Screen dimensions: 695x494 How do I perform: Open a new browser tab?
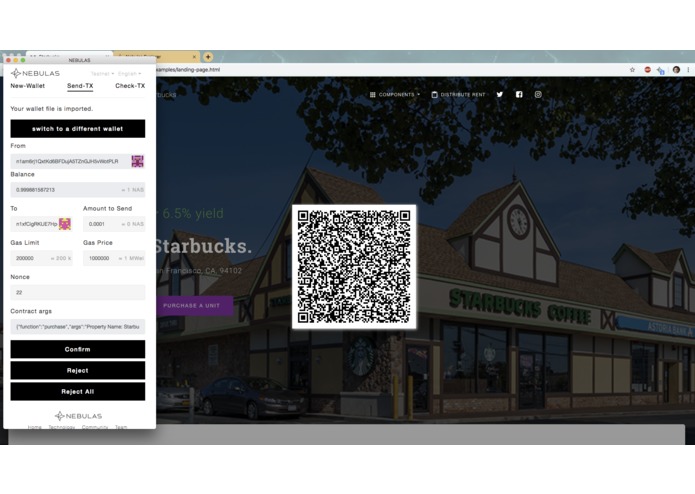tap(208, 57)
